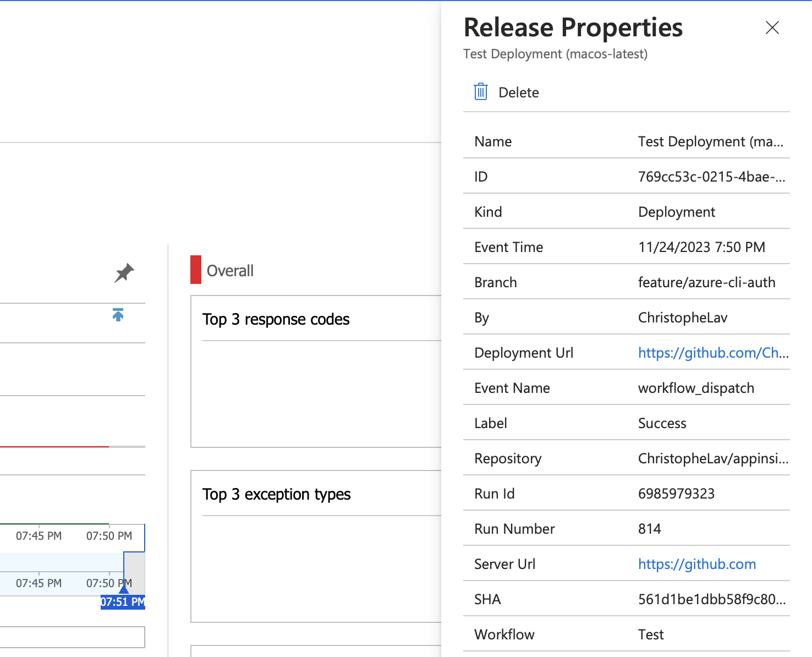Image resolution: width=812 pixels, height=657 pixels.
Task: Select the Run Number value 814
Action: [650, 529]
